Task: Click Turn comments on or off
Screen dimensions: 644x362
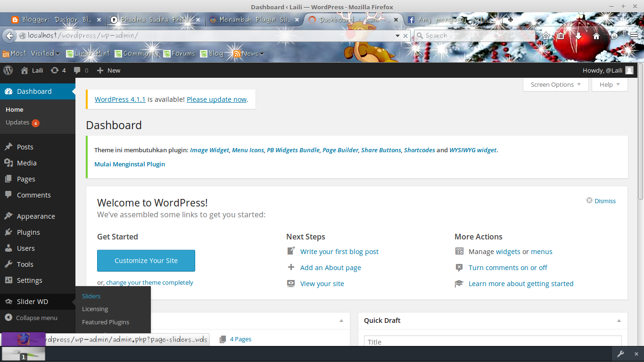Action: coord(508,268)
